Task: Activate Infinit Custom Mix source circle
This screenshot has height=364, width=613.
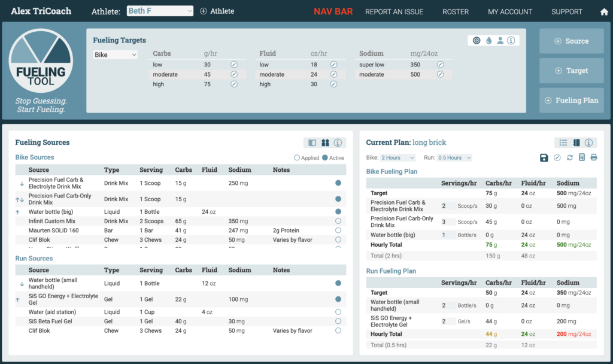Action: [x=338, y=221]
